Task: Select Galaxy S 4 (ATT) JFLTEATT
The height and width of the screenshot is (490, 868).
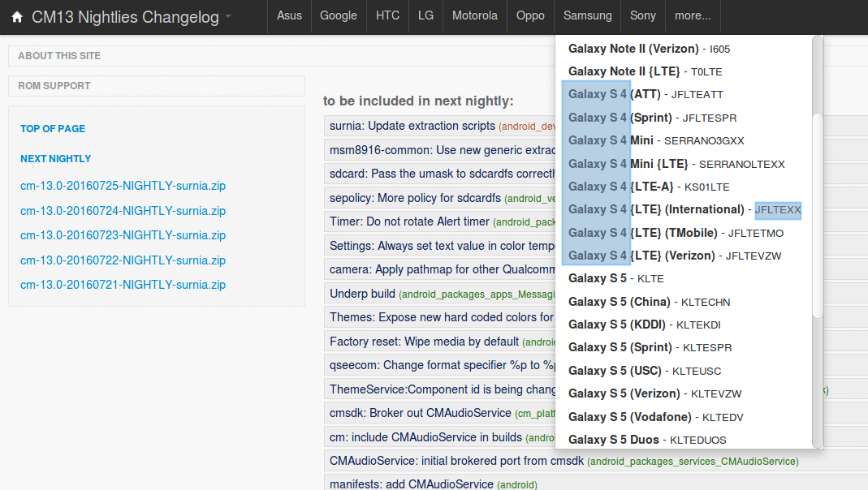Action: (x=646, y=95)
